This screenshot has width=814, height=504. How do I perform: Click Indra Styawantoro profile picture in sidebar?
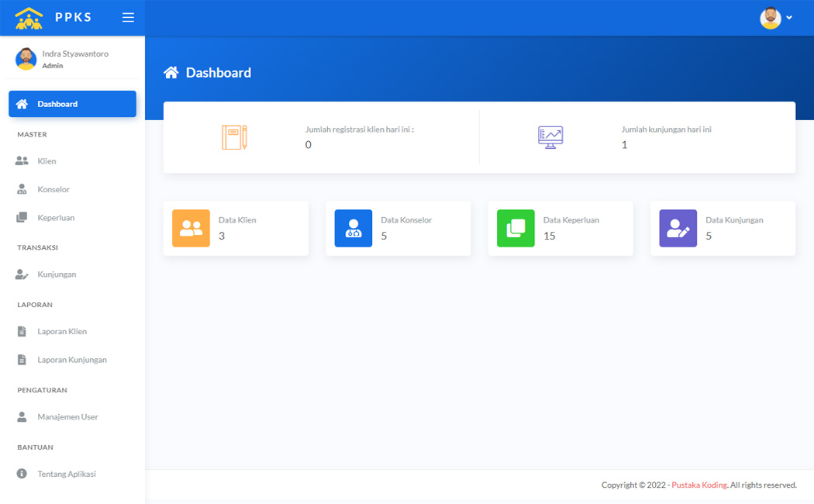[26, 59]
